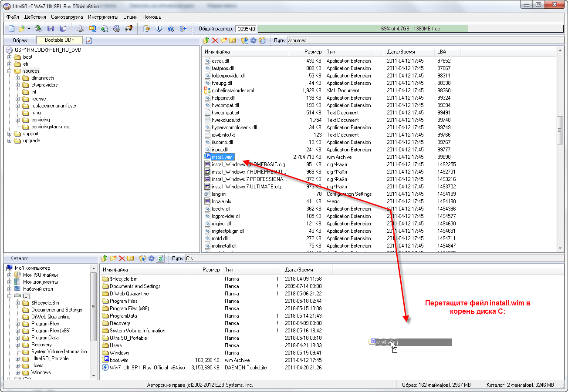Click the Open CD/DVD green arrow toolbar icon
This screenshot has width=568, height=392.
tap(39, 29)
